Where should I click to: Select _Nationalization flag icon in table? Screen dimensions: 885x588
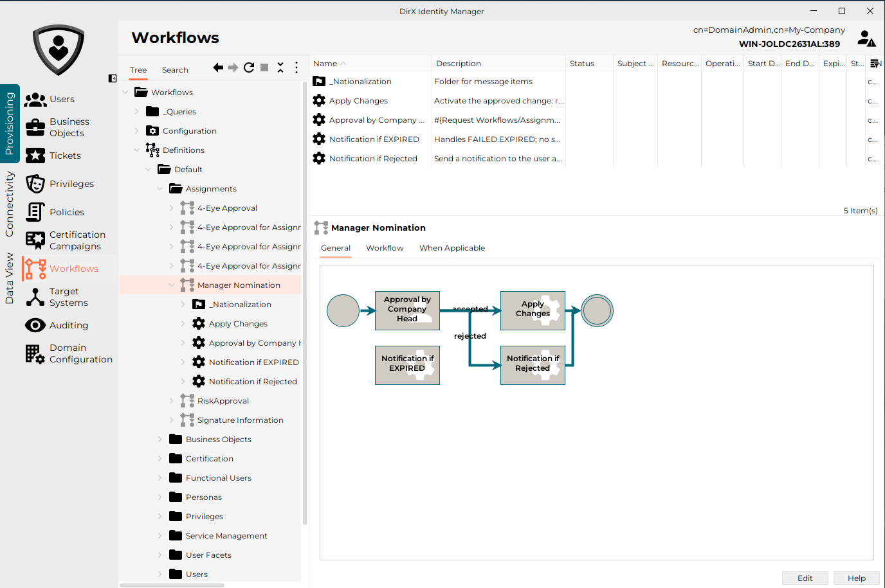[x=319, y=81]
